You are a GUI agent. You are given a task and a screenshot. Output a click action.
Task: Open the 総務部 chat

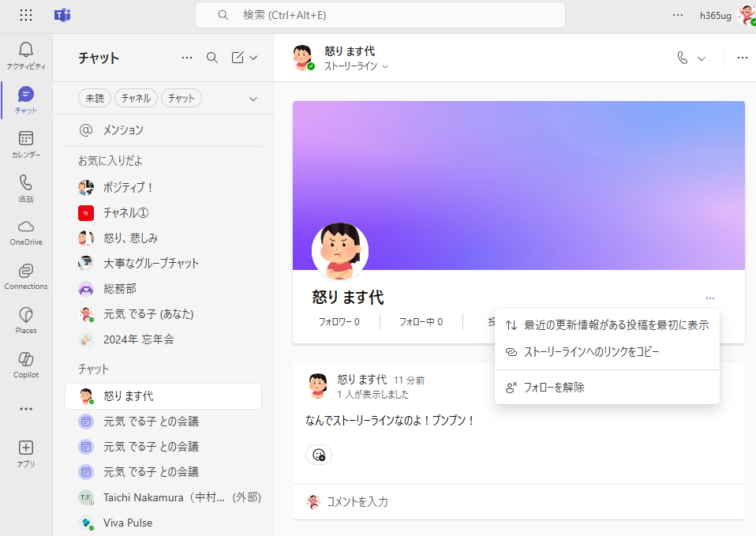(163, 288)
